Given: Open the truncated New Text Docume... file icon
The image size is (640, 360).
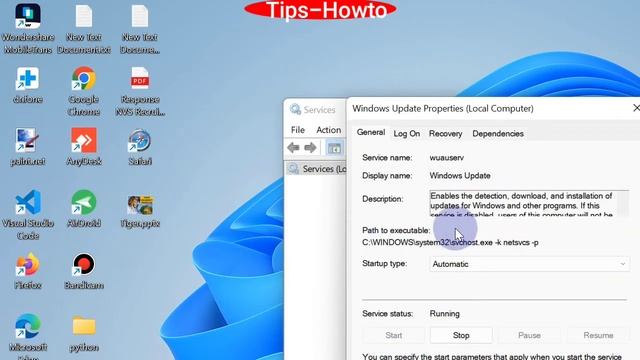Looking at the screenshot, I should [x=140, y=29].
